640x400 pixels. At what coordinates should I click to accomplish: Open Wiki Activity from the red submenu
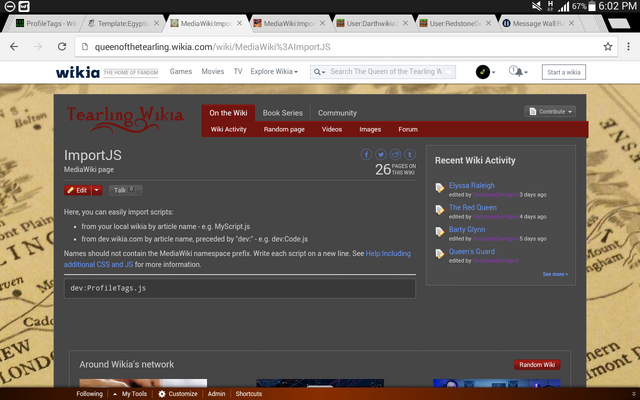[229, 129]
